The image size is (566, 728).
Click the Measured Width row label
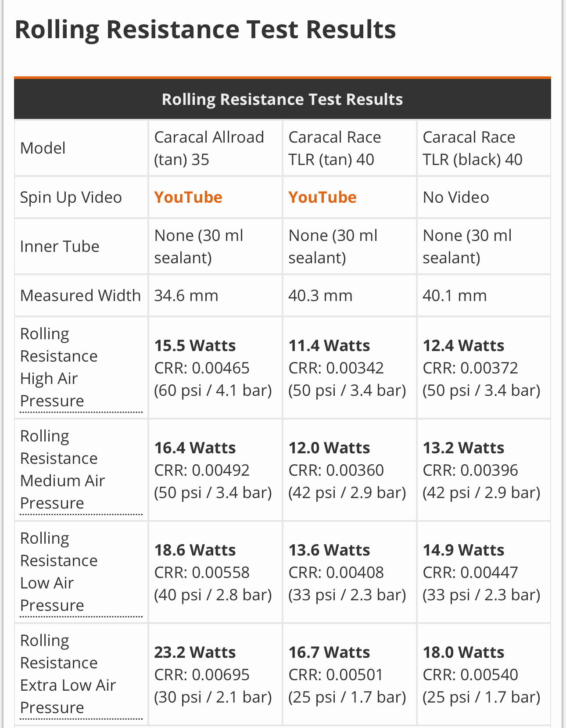[x=80, y=296]
